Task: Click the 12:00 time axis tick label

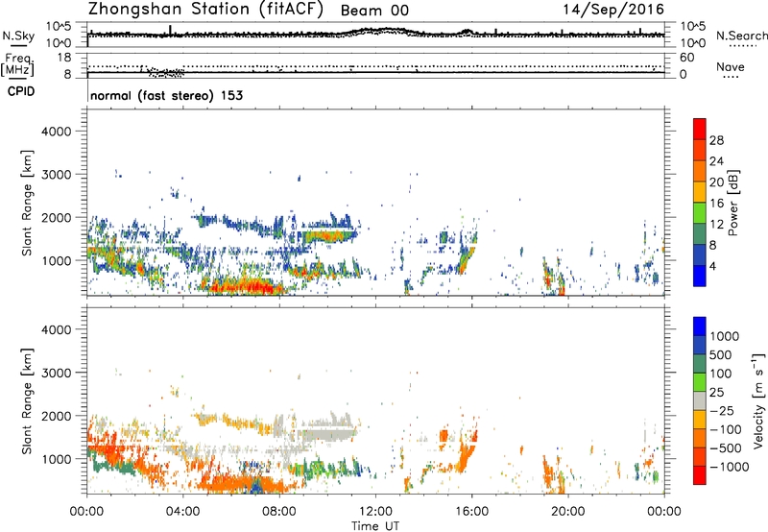Action: 375,512
